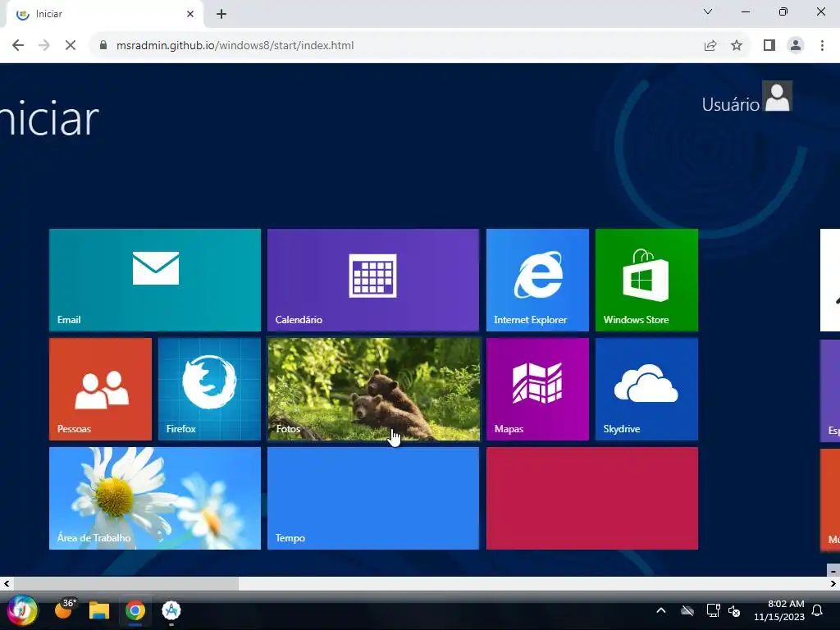Click the Usuário name label
840x630 pixels.
(730, 104)
